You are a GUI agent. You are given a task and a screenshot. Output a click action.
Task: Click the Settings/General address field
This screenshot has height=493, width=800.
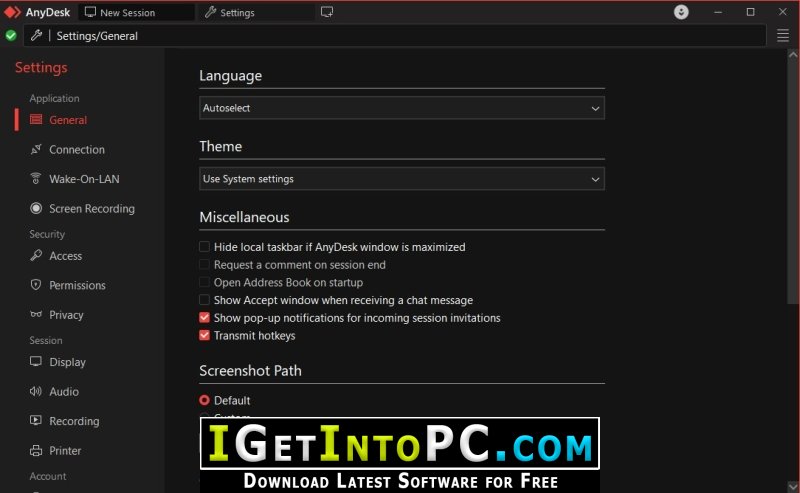point(394,36)
